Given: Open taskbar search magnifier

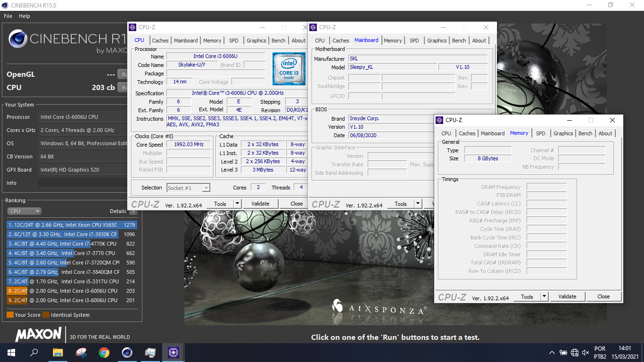Looking at the screenshot, I should (x=34, y=353).
